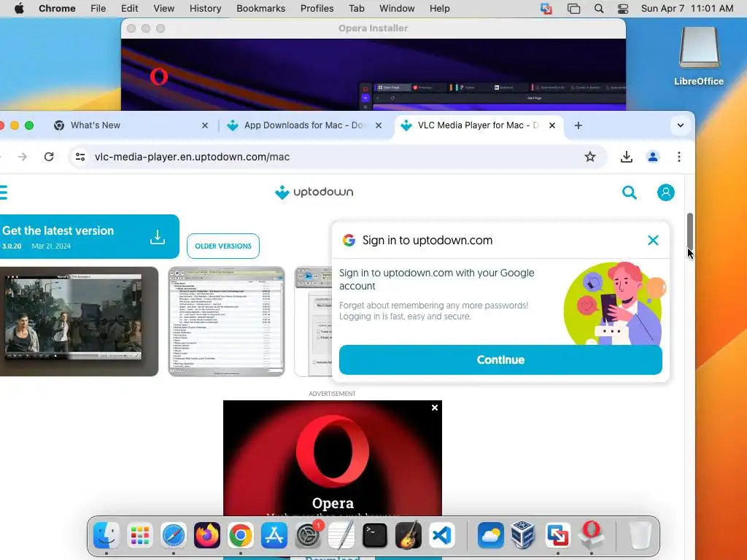Open Chrome three-dot menu
Viewport: 747px width, 560px height.
[679, 157]
